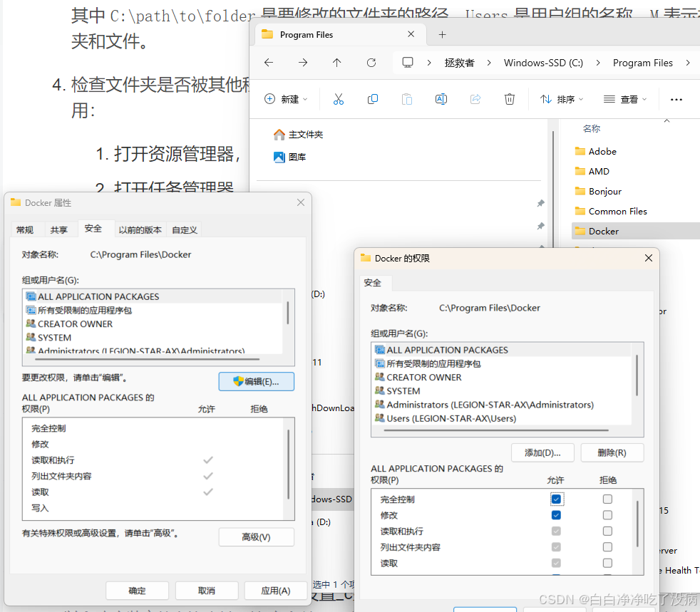The height and width of the screenshot is (612, 700).
Task: Click 添加(D)... in Docker 的权限 dialog
Action: [542, 452]
